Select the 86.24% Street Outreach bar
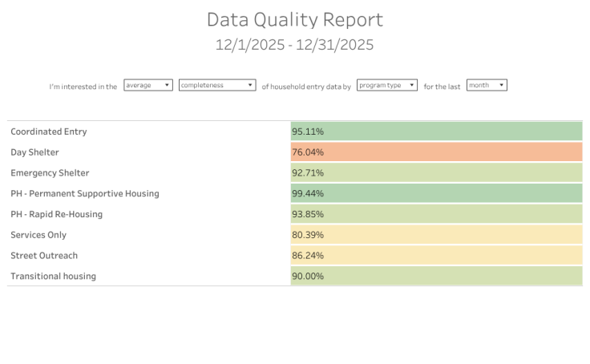Viewport: 590px width, 364px height. point(436,256)
